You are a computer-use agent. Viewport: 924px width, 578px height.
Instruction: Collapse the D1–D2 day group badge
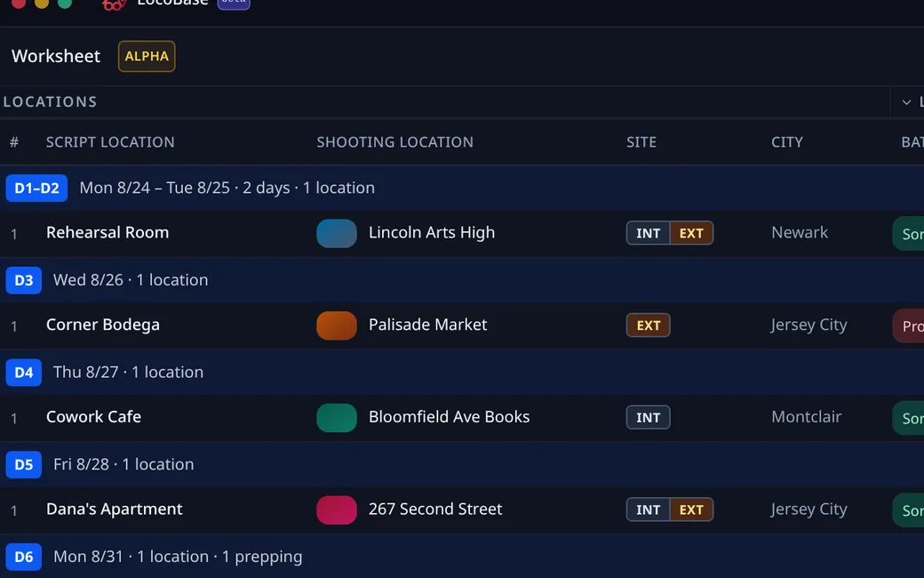click(36, 189)
